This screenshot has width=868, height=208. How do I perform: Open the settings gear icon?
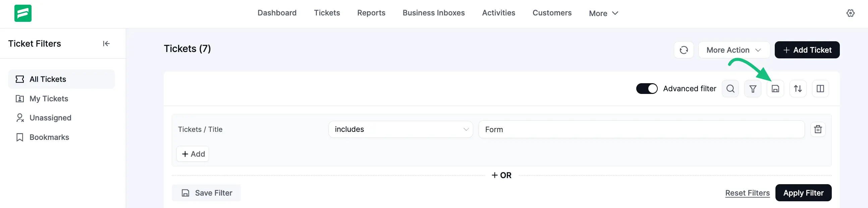point(850,13)
